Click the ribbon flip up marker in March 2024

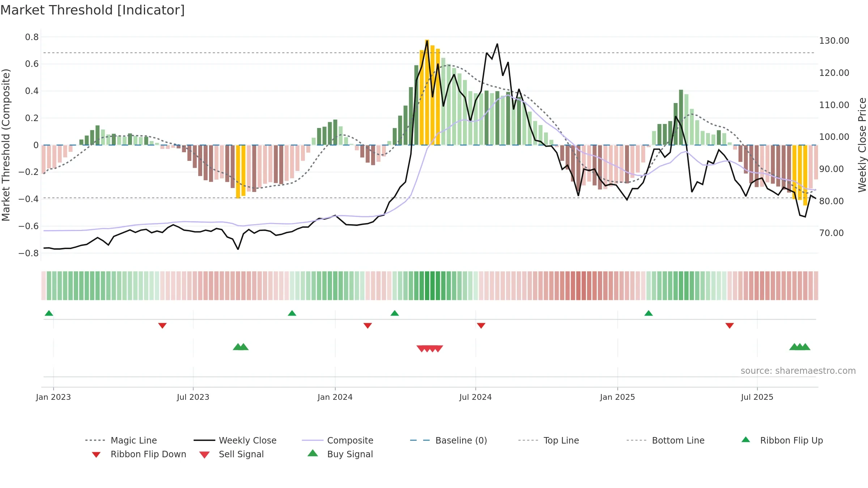(395, 313)
